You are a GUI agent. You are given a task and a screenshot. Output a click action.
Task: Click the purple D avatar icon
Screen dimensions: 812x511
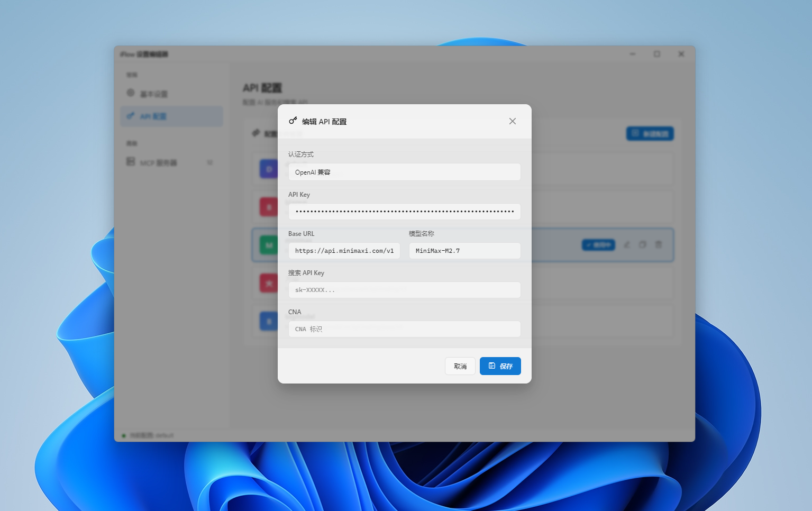pyautogui.click(x=269, y=169)
